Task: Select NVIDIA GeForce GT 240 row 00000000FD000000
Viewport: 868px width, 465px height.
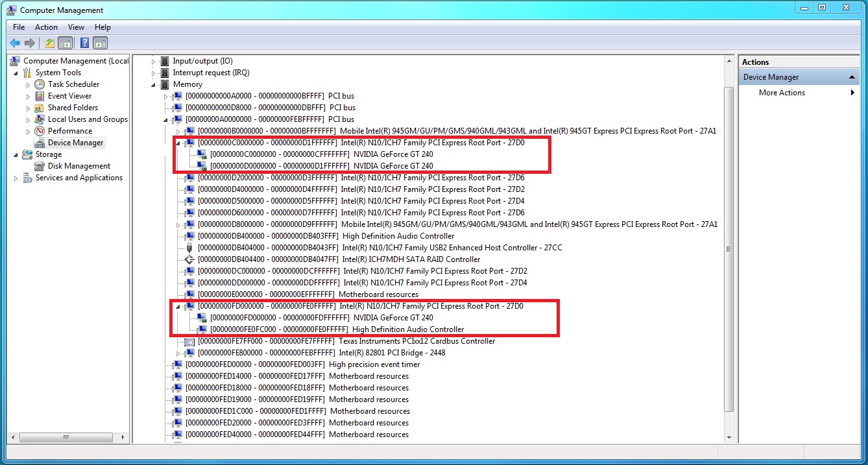Action: pos(322,318)
